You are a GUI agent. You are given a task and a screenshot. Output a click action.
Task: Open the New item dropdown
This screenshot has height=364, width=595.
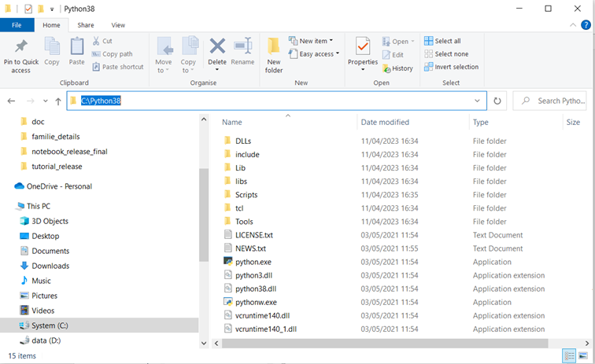point(311,41)
